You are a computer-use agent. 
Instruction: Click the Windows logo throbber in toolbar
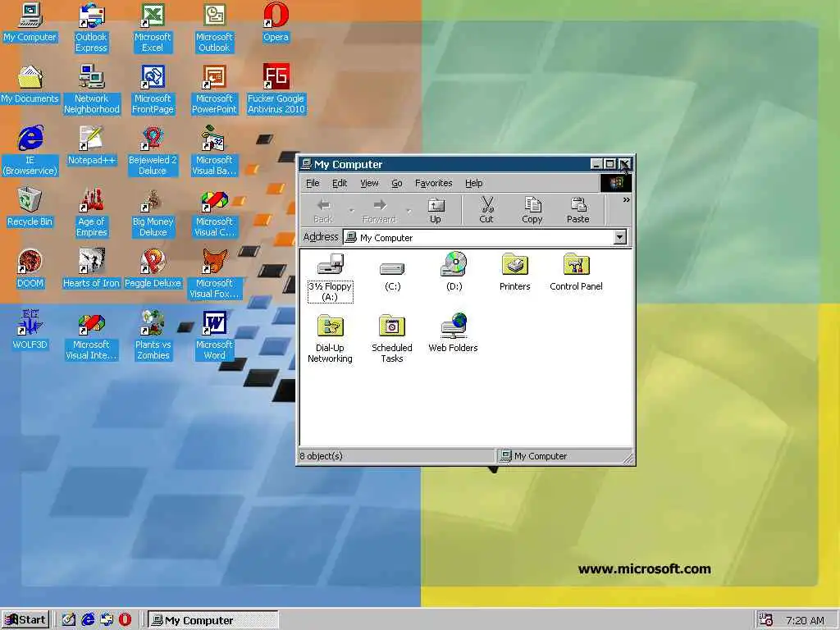point(615,183)
